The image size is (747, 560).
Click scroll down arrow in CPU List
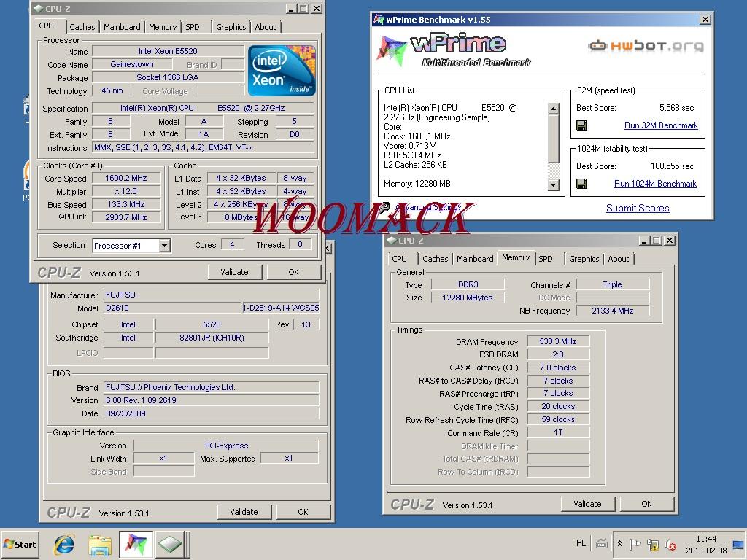(553, 184)
